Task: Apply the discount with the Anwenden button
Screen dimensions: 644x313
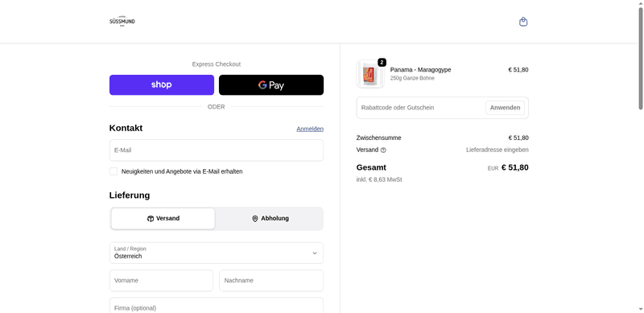Action: [x=506, y=108]
